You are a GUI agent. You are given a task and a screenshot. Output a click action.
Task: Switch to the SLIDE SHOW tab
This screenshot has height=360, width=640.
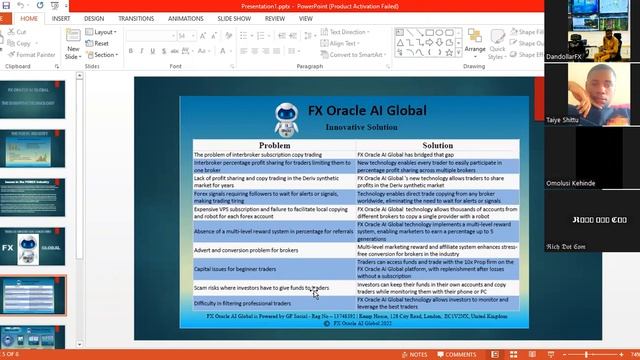pos(234,18)
